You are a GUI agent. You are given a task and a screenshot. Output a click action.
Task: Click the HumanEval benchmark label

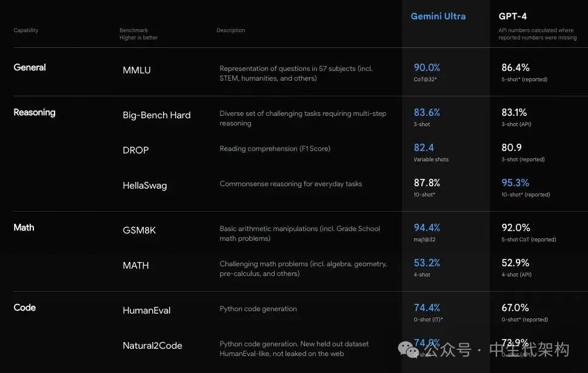click(146, 311)
